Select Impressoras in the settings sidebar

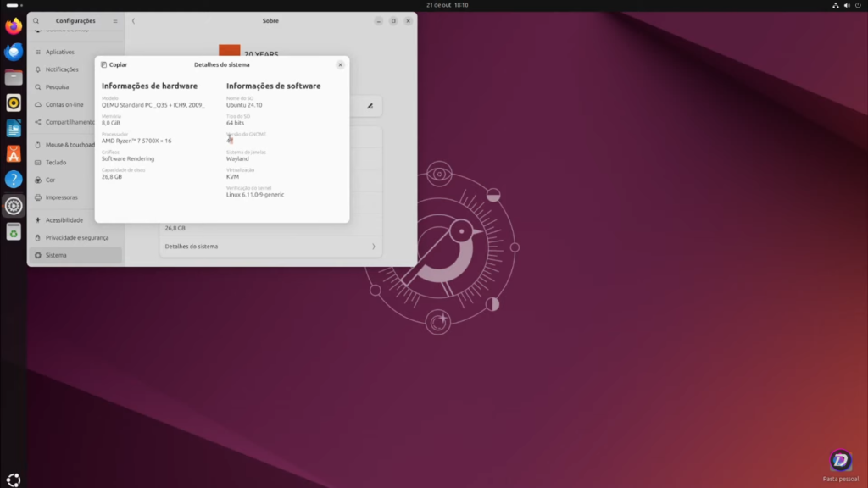pyautogui.click(x=75, y=197)
